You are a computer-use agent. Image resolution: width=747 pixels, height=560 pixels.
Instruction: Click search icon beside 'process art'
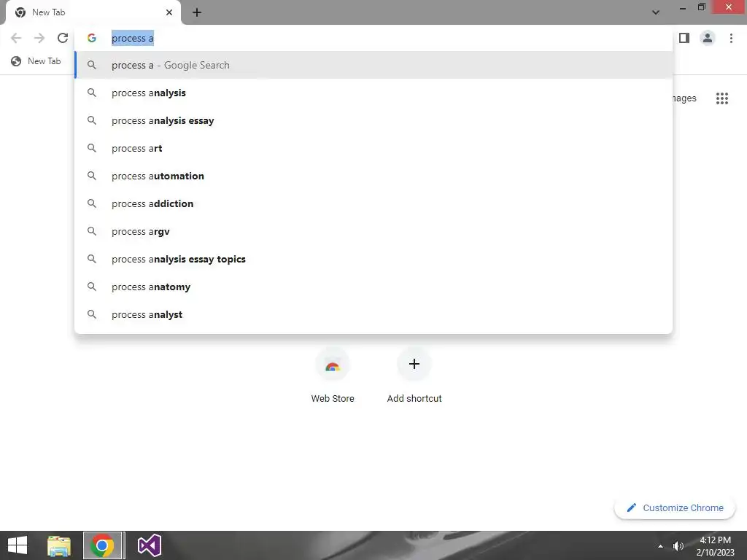click(92, 148)
